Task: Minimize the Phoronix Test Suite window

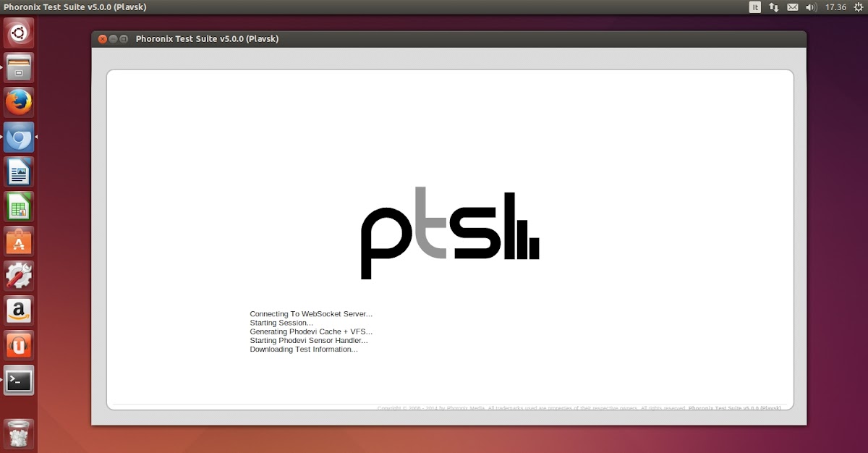Action: [x=113, y=39]
